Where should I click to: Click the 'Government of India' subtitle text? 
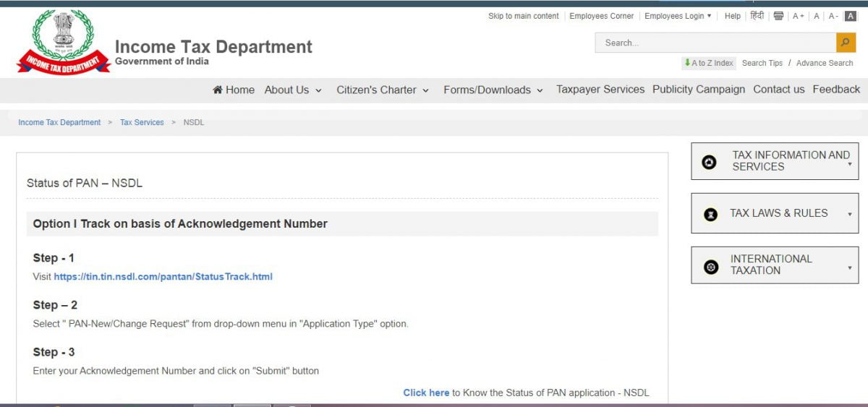point(162,61)
